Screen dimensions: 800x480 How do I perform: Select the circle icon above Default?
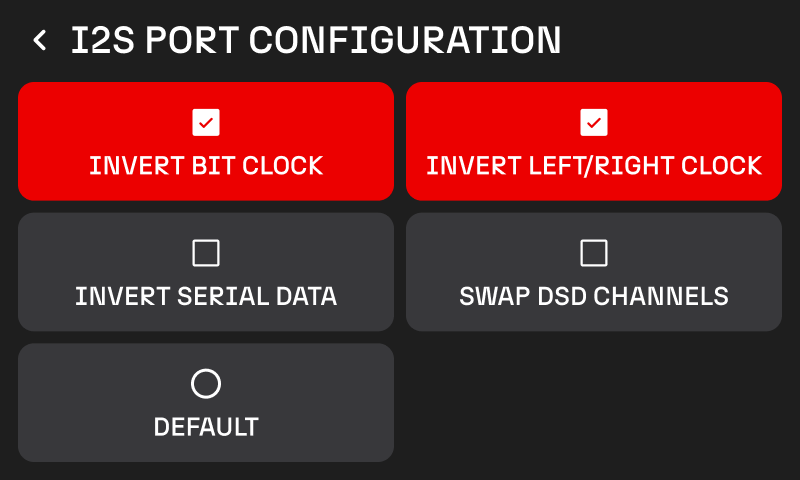click(x=206, y=384)
